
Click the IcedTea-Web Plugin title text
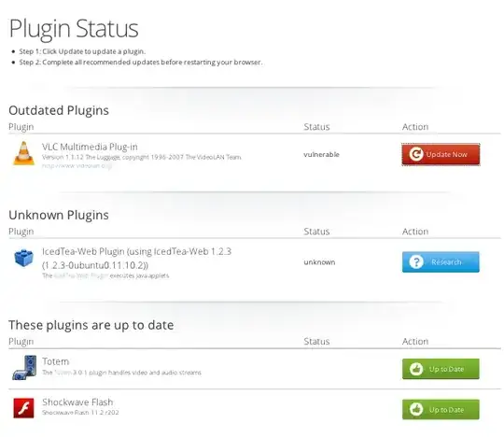tap(136, 259)
